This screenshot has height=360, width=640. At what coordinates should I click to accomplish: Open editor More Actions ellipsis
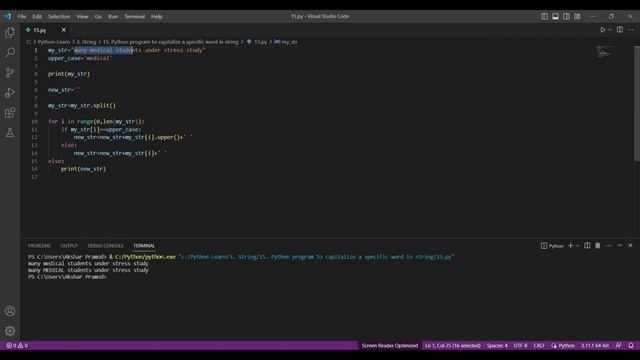(631, 30)
